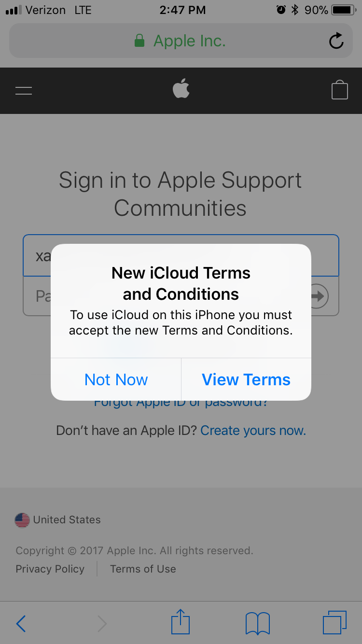The height and width of the screenshot is (644, 362).
Task: Tap the Safari forward arrow
Action: (102, 623)
